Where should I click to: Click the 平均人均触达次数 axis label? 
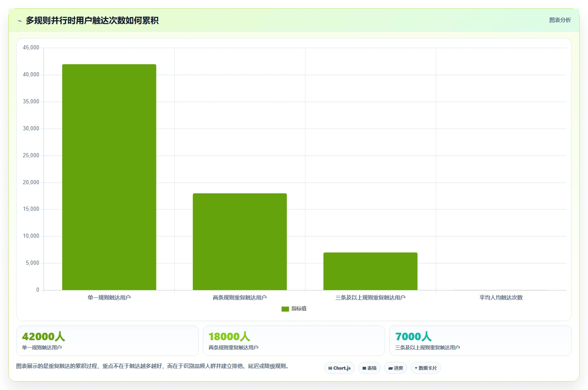click(x=501, y=297)
